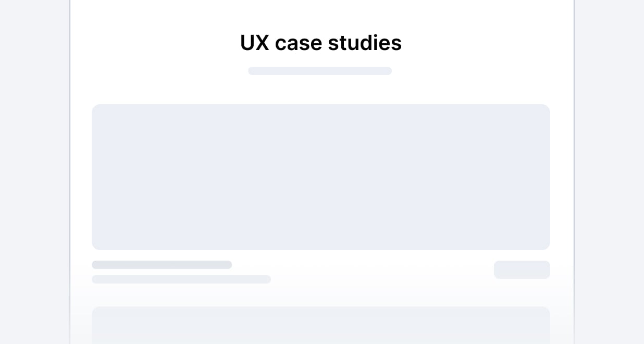Click the gap between subtitle bar and first thumbnail
The width and height of the screenshot is (644, 344).
pyautogui.click(x=320, y=90)
